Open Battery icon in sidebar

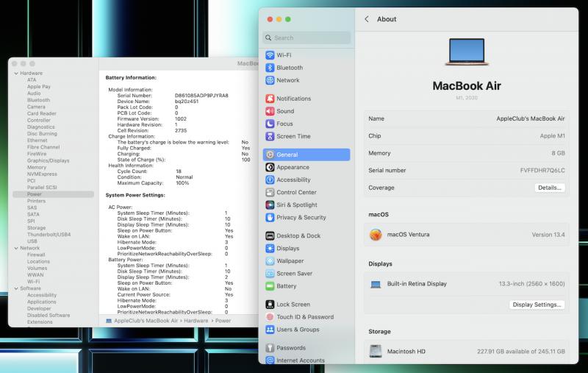pos(270,286)
